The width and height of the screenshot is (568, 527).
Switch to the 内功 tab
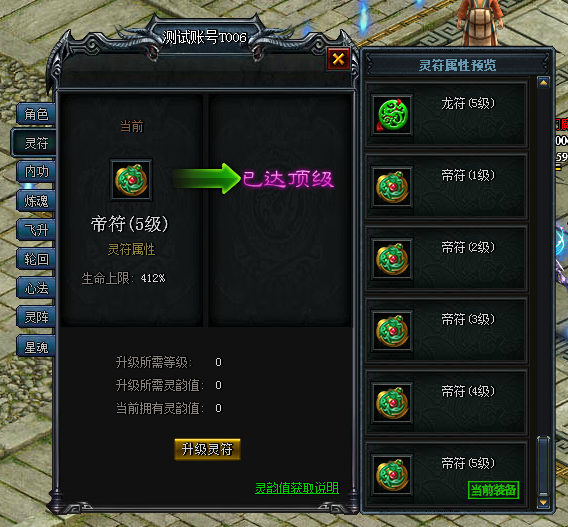click(36, 171)
